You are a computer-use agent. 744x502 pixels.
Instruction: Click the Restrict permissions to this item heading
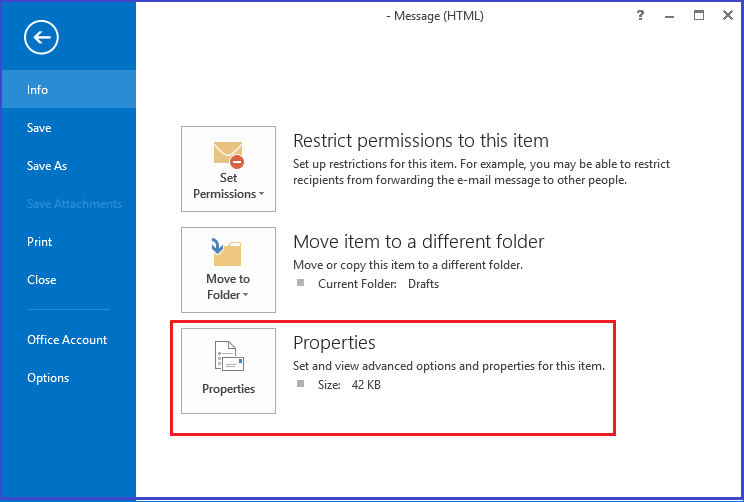click(421, 140)
